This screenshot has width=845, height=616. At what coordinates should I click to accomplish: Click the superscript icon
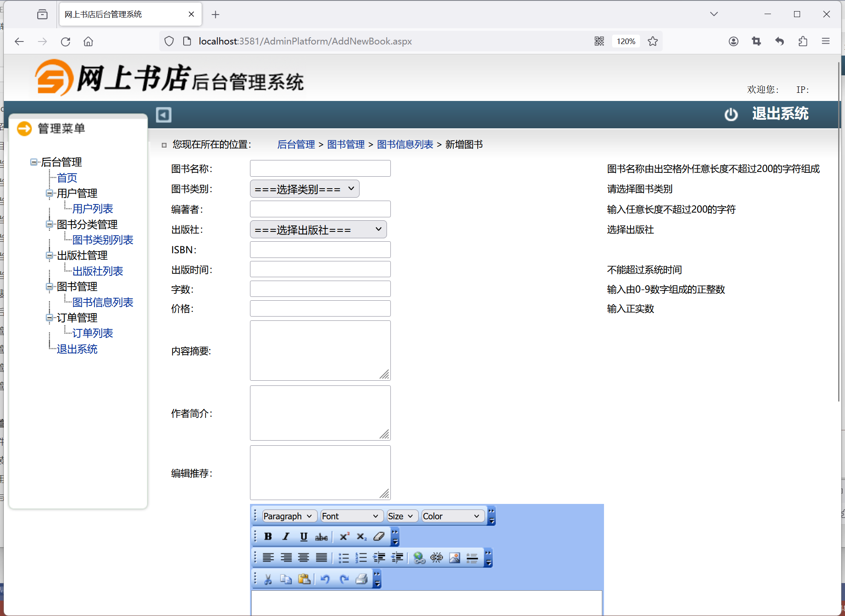(344, 536)
